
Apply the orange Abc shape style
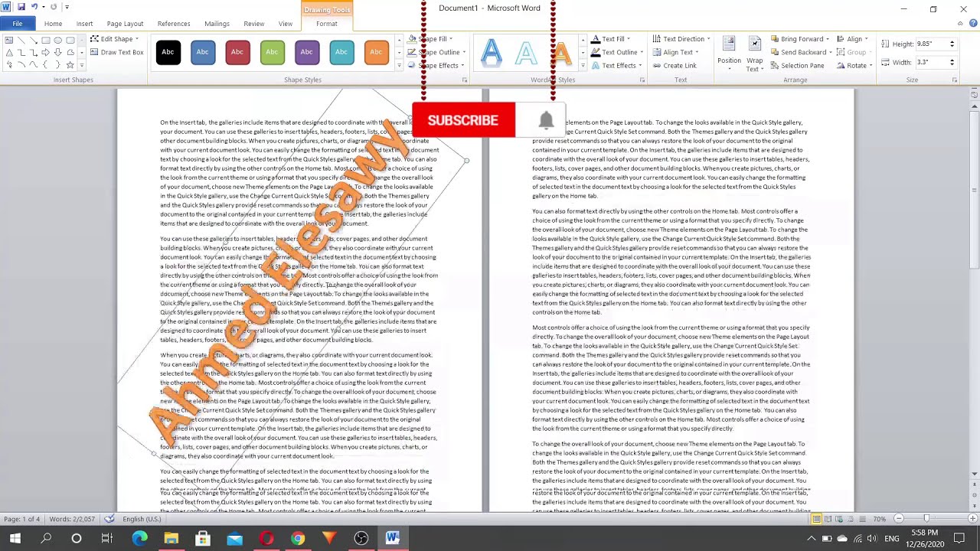click(x=376, y=52)
